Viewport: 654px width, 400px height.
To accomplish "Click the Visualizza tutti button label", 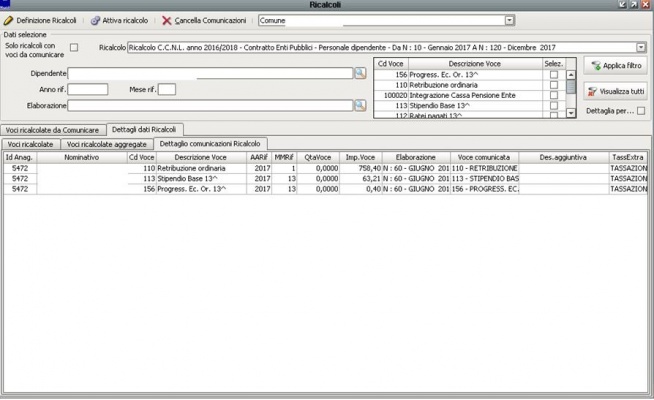I will 621,91.
